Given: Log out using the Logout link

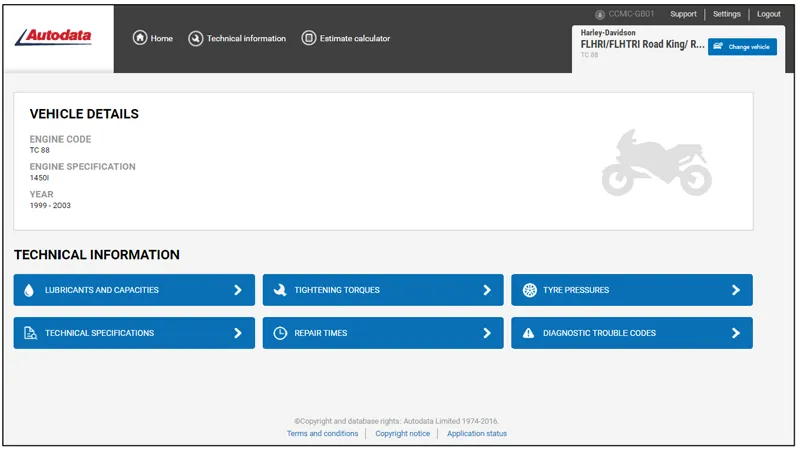Looking at the screenshot, I should (769, 14).
